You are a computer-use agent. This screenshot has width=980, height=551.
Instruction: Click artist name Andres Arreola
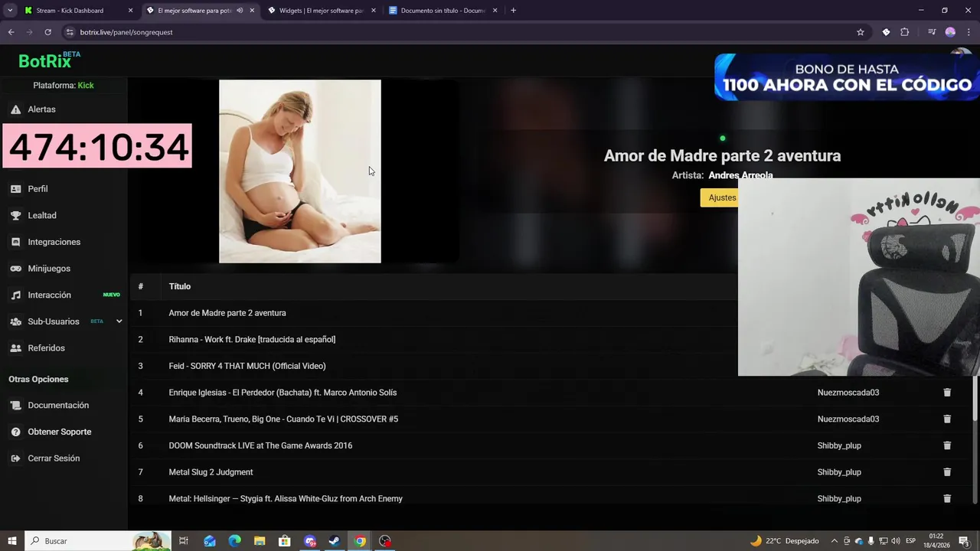pyautogui.click(x=740, y=175)
